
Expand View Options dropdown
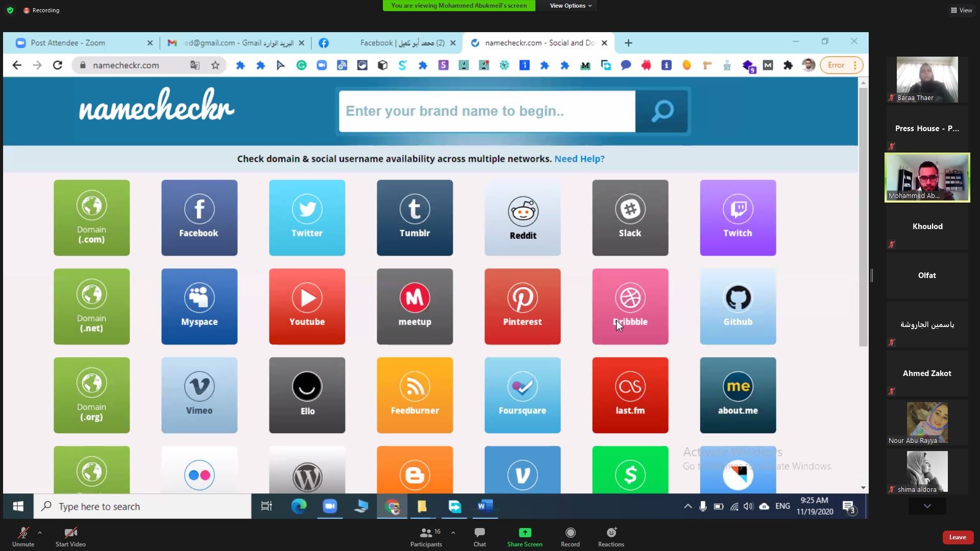pos(570,6)
